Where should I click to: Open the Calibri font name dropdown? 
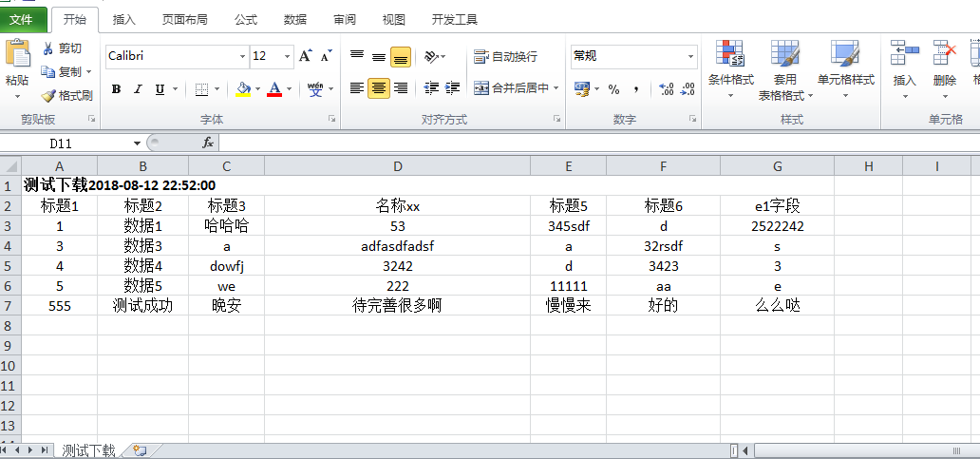point(242,57)
